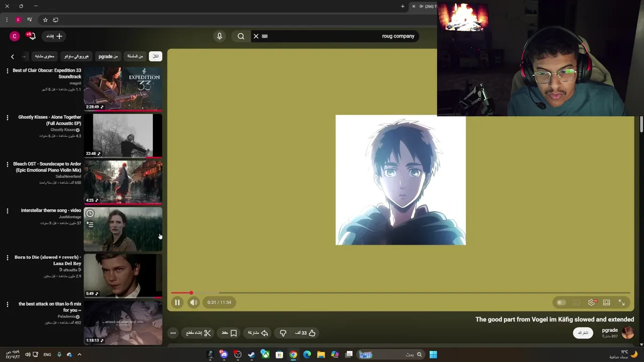Enter fullscreen with the expand icon
Image resolution: width=644 pixels, height=362 pixels.
622,303
